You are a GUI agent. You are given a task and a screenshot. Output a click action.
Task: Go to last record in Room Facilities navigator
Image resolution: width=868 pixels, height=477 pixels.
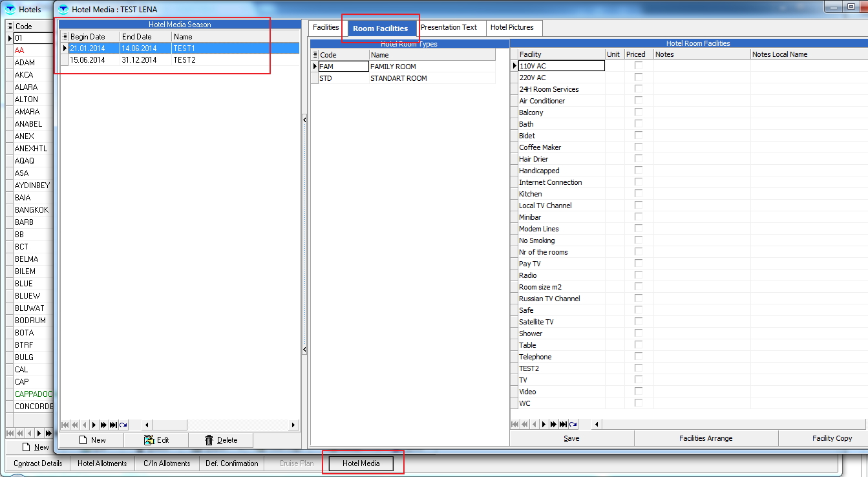[564, 424]
